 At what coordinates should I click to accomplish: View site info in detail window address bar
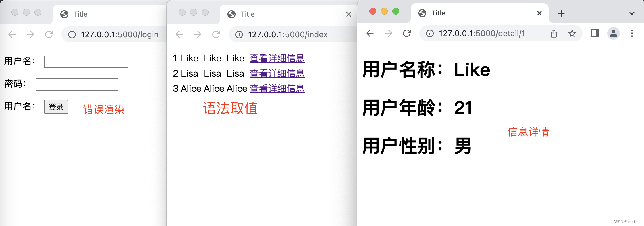430,34
